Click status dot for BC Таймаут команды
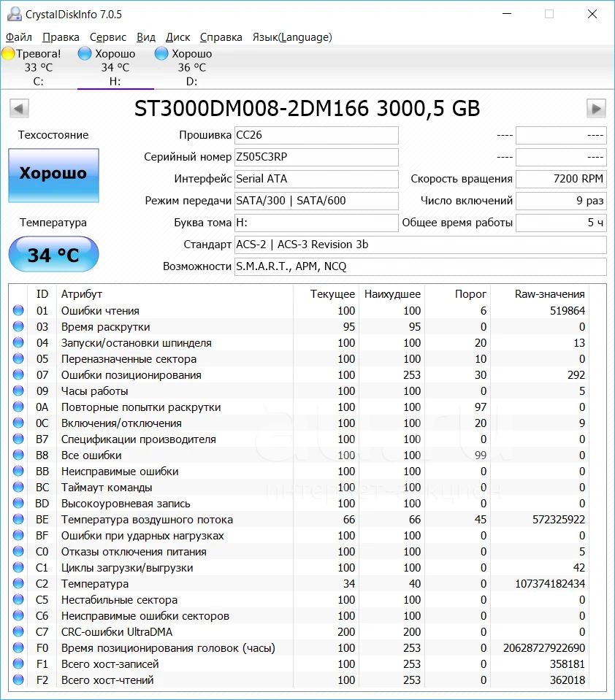615x700 pixels. 18,487
